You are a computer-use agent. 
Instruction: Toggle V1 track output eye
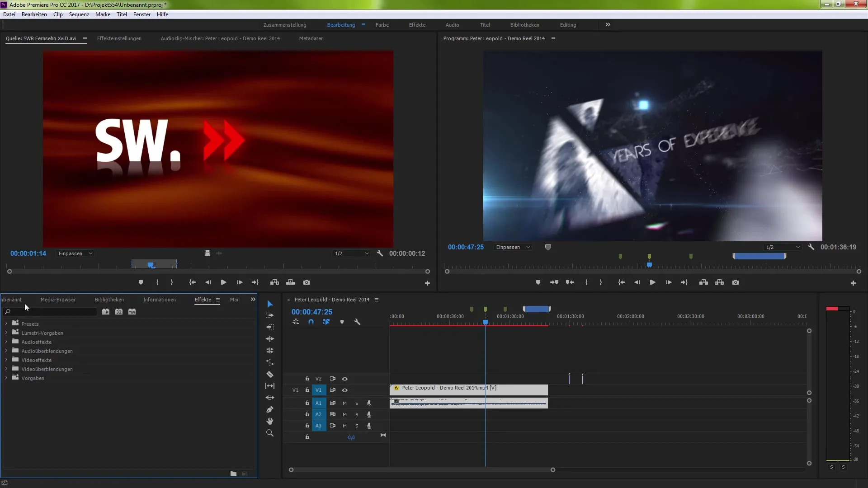click(x=344, y=390)
